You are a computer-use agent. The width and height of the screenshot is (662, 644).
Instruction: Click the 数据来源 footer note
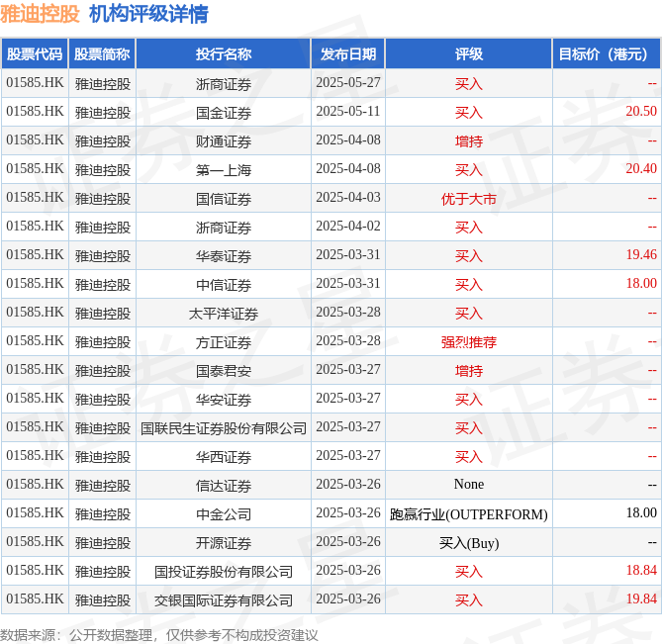[x=158, y=635]
